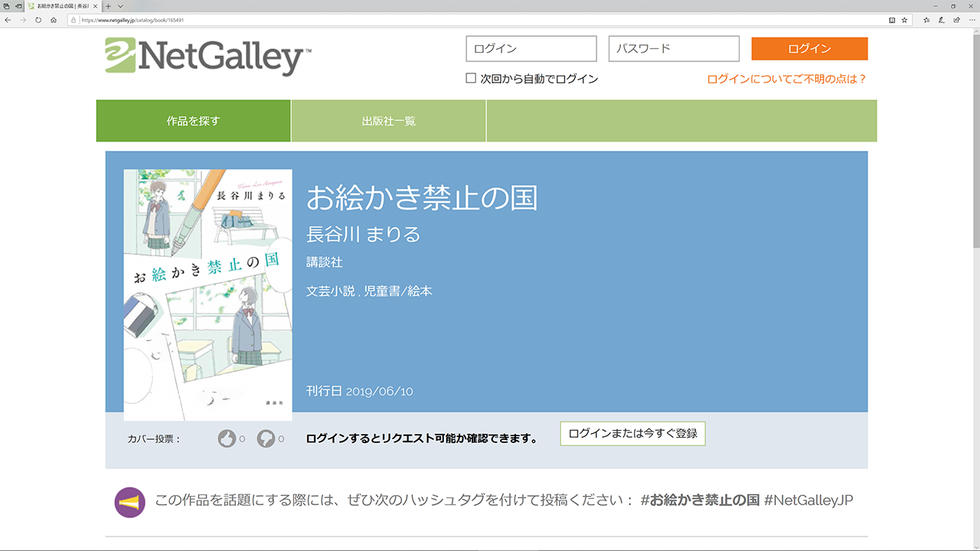Show tabs you've set aside

pos(6,5)
